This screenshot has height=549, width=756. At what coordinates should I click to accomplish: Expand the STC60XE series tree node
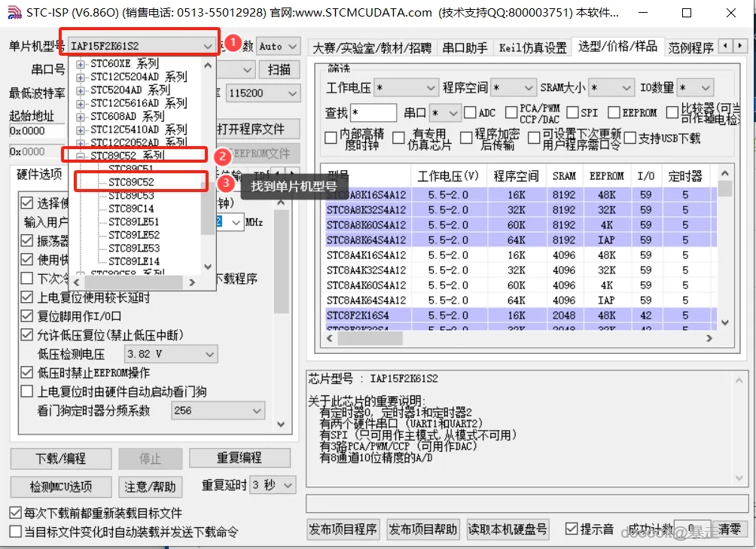(x=81, y=63)
